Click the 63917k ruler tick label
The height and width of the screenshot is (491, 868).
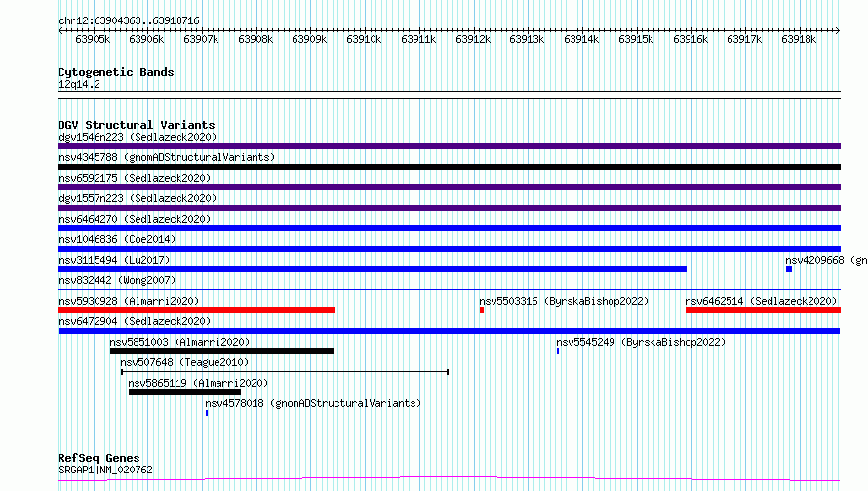[x=744, y=39]
